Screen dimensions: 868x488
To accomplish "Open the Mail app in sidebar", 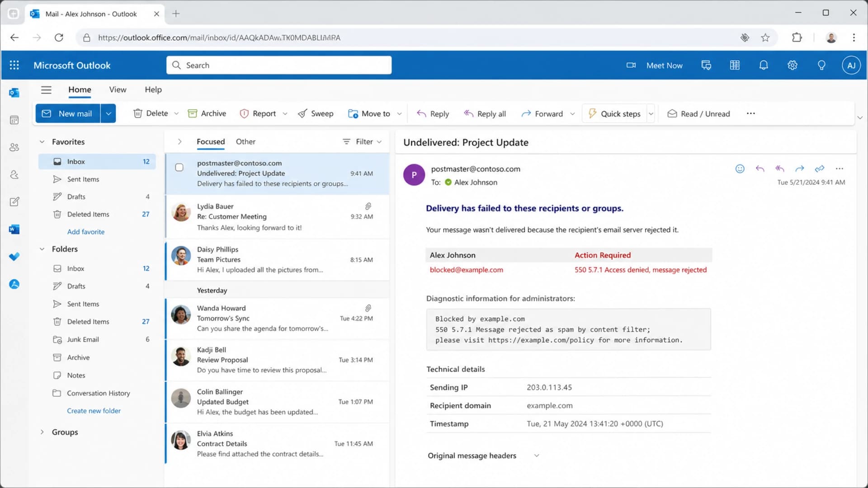I will point(14,93).
